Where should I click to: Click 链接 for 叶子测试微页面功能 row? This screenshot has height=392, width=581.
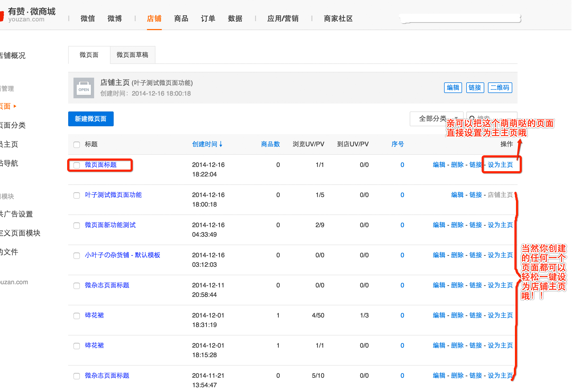(476, 195)
